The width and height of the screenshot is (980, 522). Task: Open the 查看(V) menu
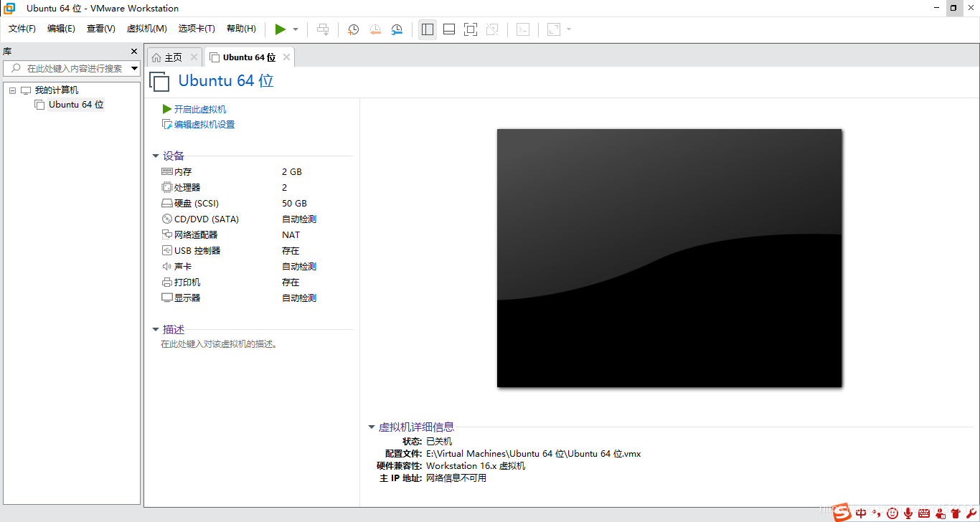pos(101,29)
